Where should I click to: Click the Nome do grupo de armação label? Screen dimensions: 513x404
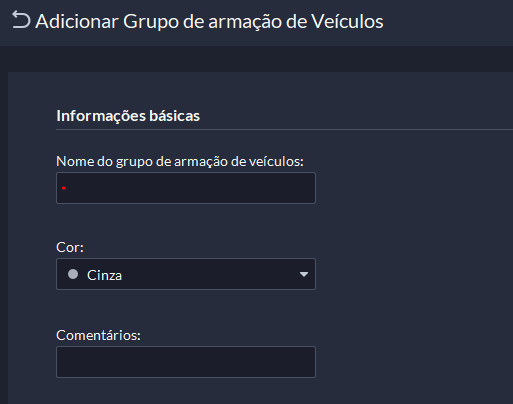pos(180,161)
